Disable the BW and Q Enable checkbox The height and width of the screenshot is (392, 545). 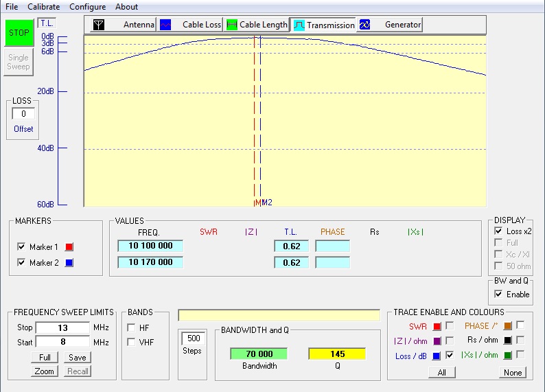coord(498,294)
